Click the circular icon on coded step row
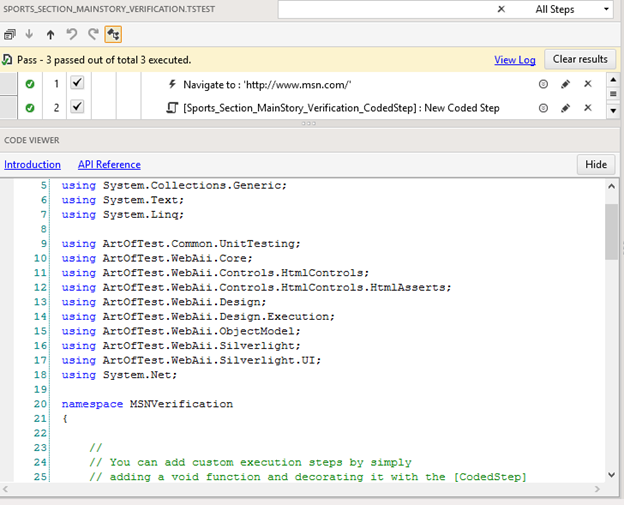This screenshot has width=624, height=505. (x=543, y=108)
